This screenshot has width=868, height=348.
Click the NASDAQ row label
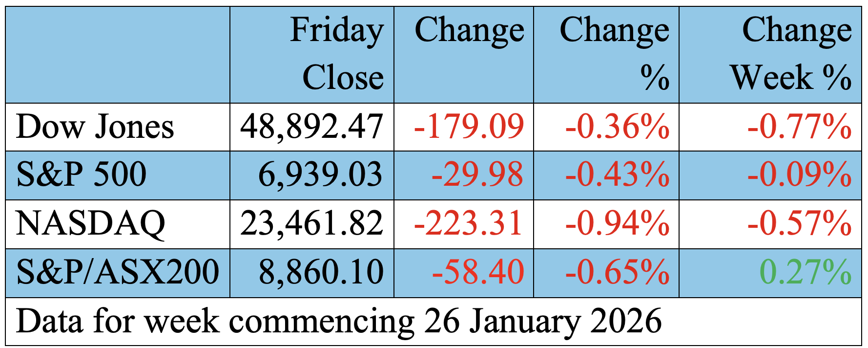(x=91, y=224)
